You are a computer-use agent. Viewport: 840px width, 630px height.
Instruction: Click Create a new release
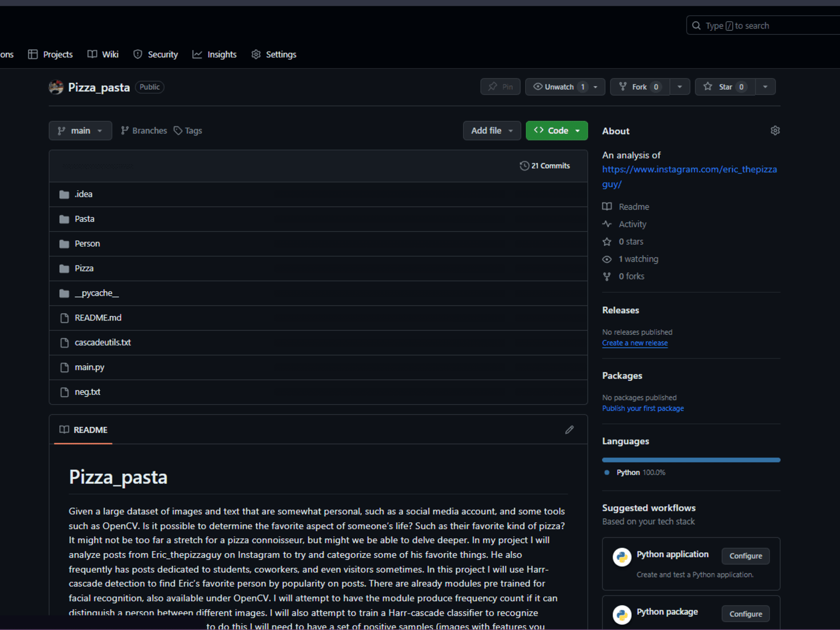pyautogui.click(x=635, y=343)
